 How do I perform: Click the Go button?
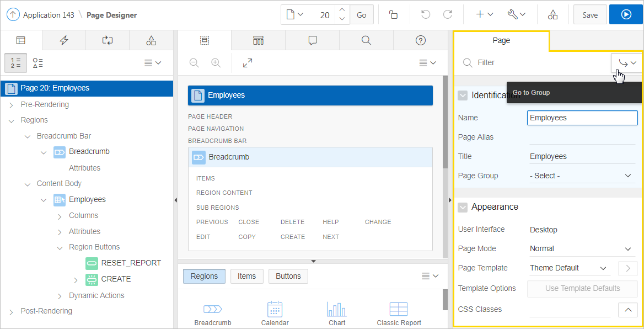(x=362, y=15)
